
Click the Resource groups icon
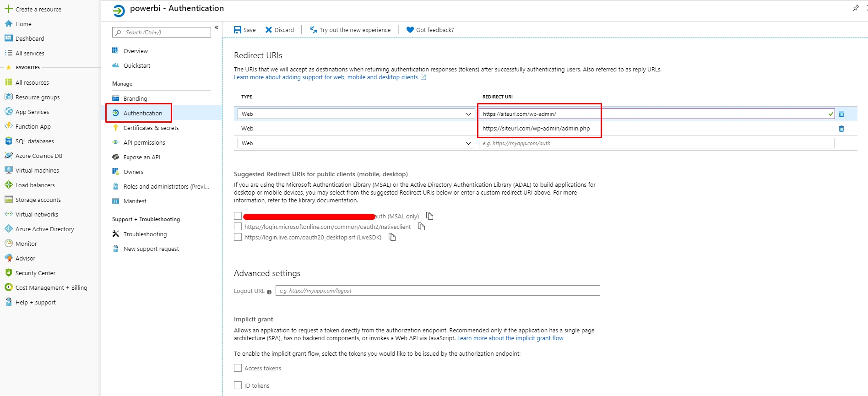tap(8, 97)
